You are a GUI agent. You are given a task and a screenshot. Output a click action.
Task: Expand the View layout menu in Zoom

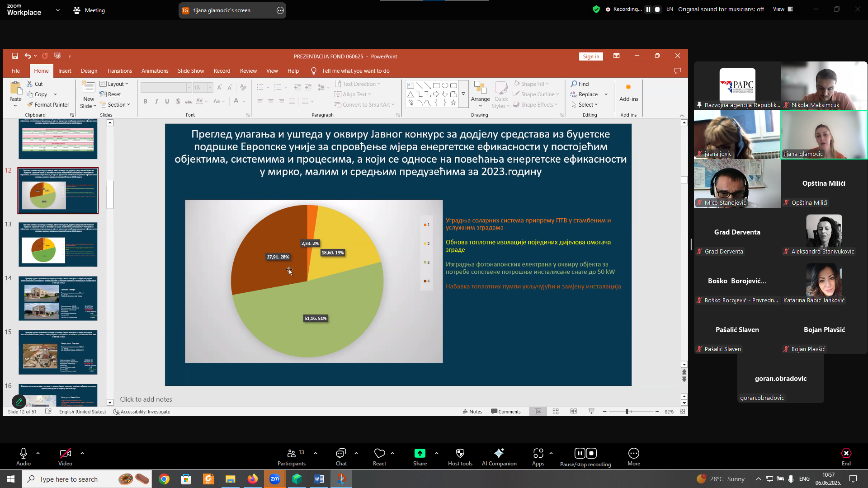tap(783, 9)
